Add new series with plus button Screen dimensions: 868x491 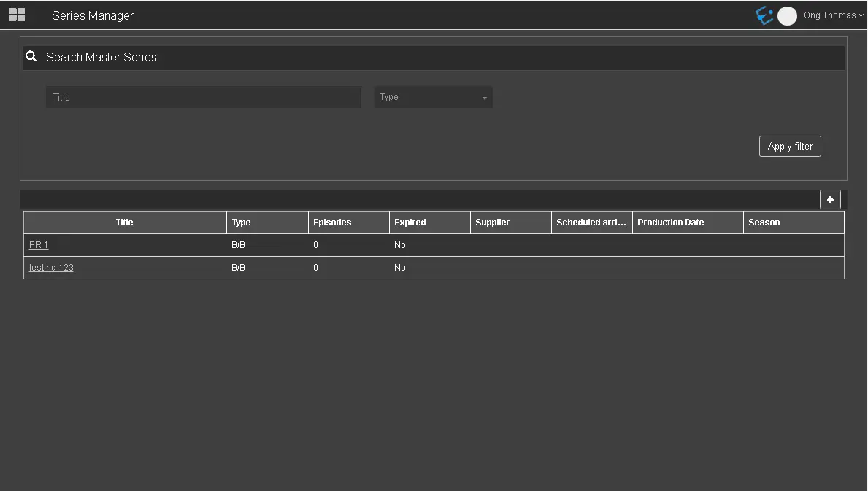click(830, 200)
